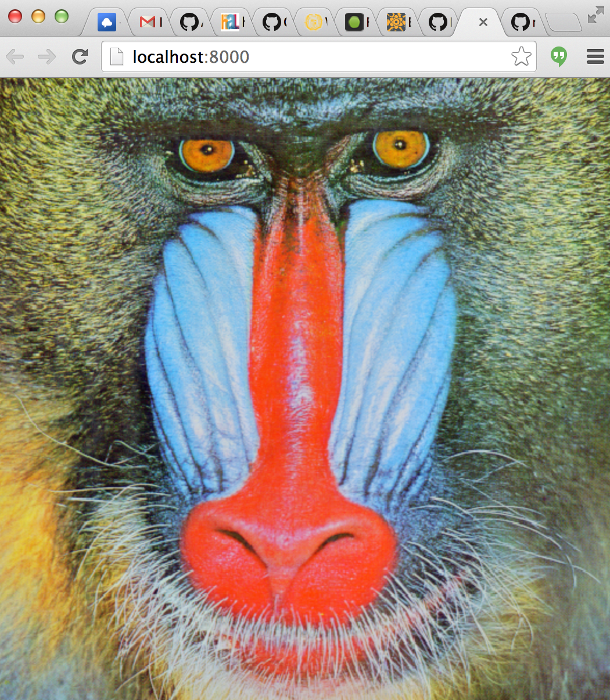Click the mandrill image on the page
Viewport: 610px width, 700px height.
305,388
